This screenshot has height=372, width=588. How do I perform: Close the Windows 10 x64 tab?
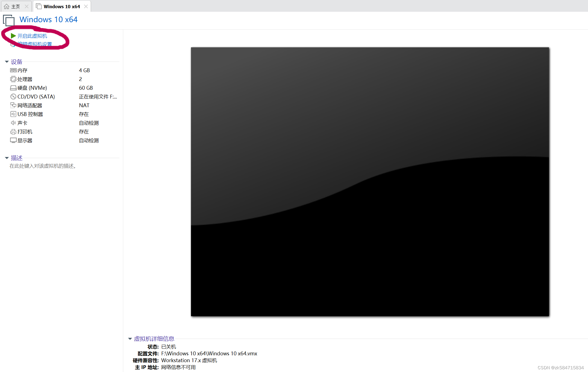point(86,6)
